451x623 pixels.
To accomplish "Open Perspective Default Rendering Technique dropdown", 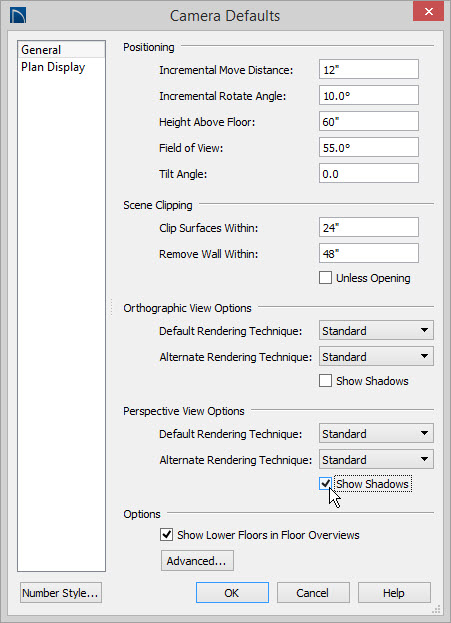I will (x=376, y=433).
